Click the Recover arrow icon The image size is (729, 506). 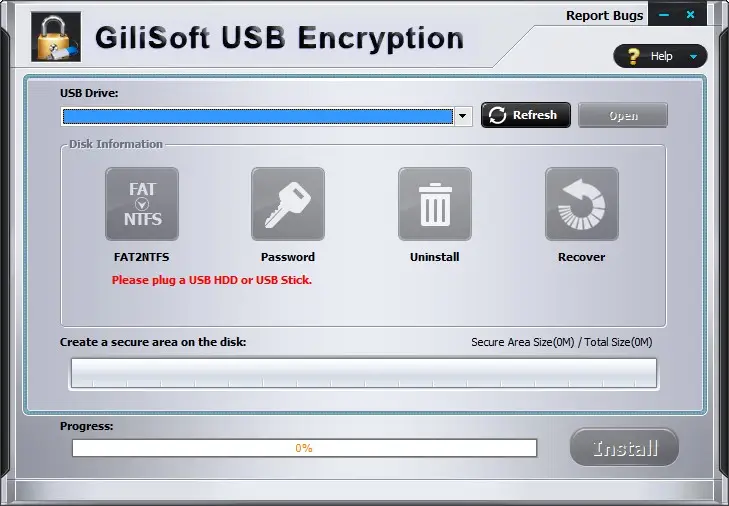pos(582,204)
